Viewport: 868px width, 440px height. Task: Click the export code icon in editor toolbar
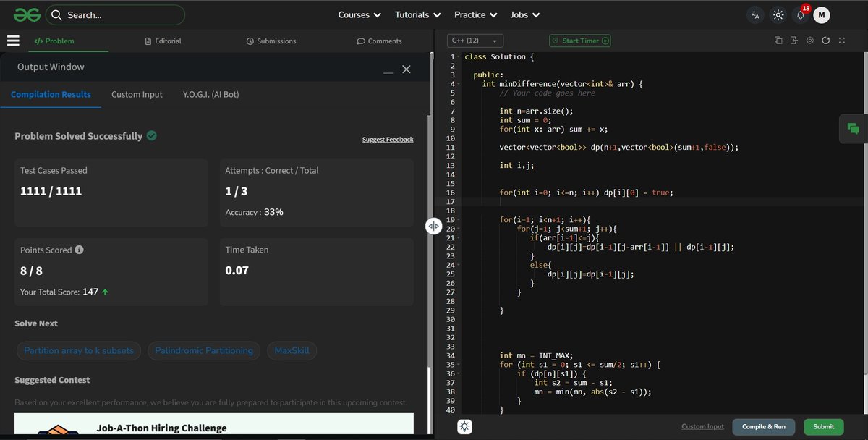coord(794,41)
